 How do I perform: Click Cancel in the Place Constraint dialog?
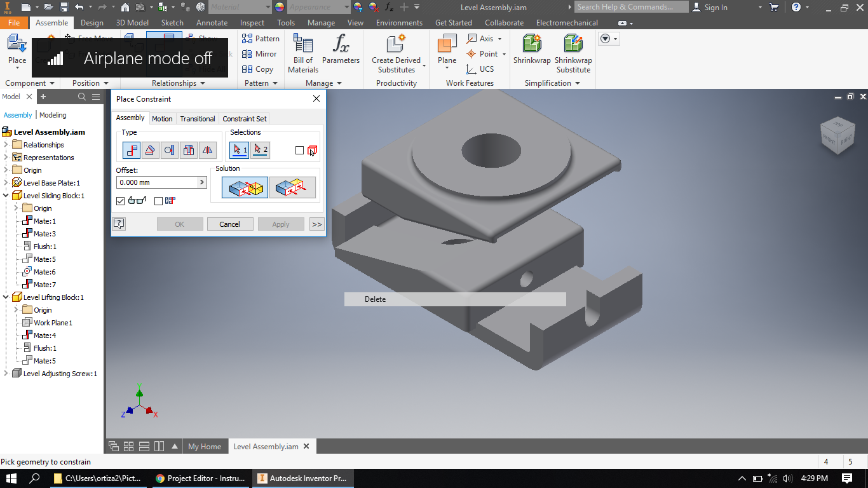coord(230,224)
